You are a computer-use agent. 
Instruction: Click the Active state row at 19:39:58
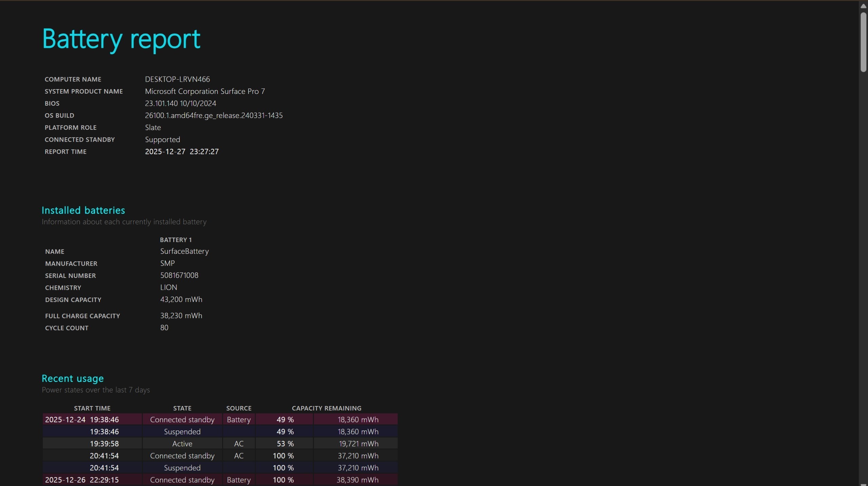[x=182, y=444]
